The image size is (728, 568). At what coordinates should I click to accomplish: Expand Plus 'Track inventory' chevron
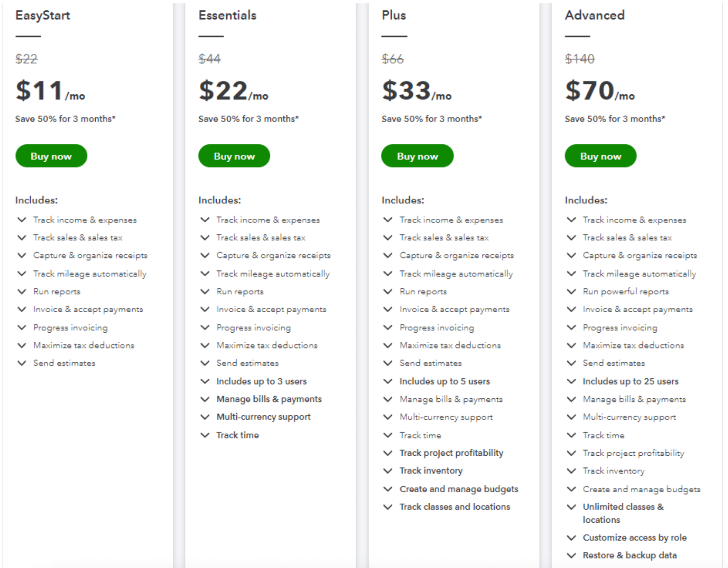point(388,471)
